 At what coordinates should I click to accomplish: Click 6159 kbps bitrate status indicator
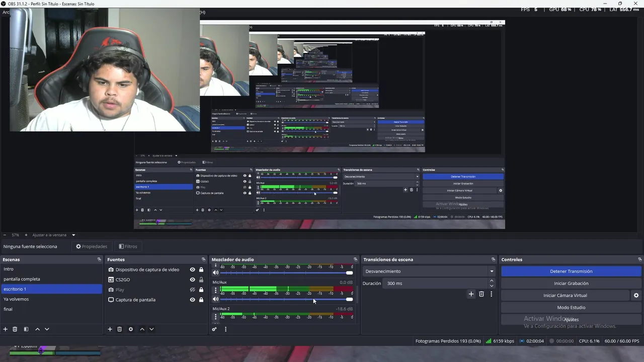click(500, 341)
